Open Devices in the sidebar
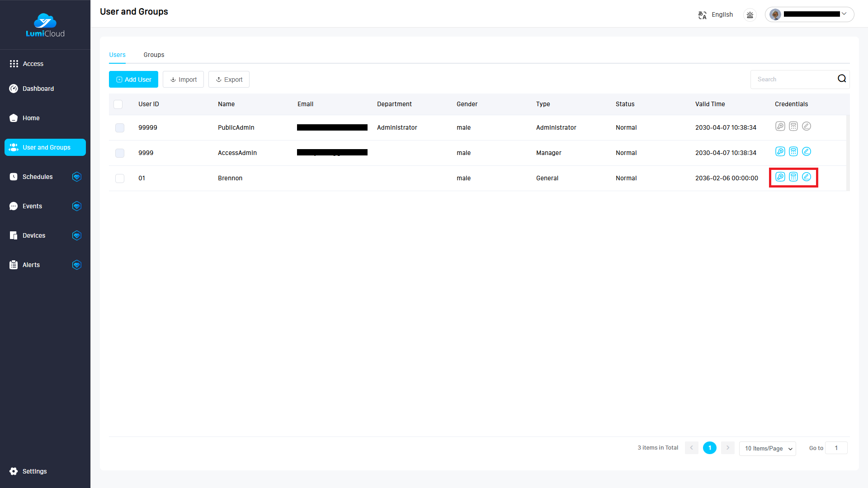Screen dimensions: 868x488 tap(34, 235)
